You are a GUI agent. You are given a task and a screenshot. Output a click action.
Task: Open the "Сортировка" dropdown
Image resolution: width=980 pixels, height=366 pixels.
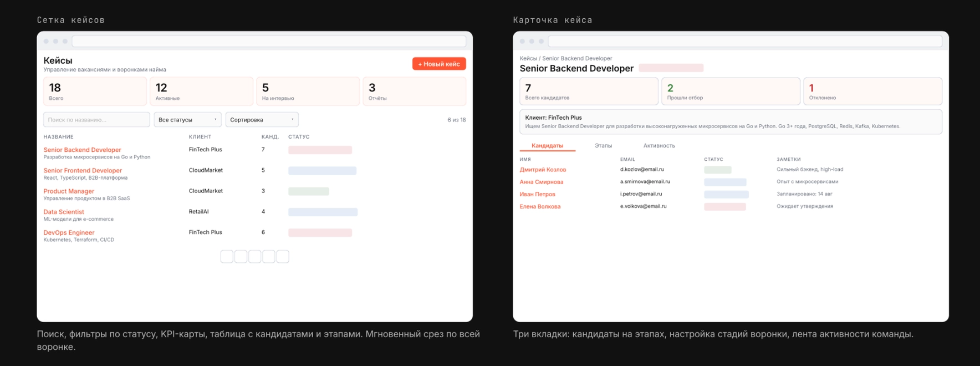point(262,120)
